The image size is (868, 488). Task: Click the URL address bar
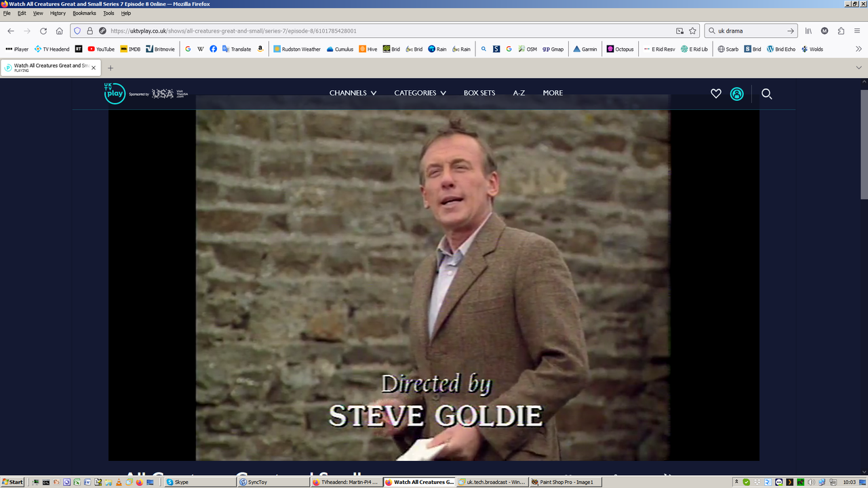tap(387, 30)
